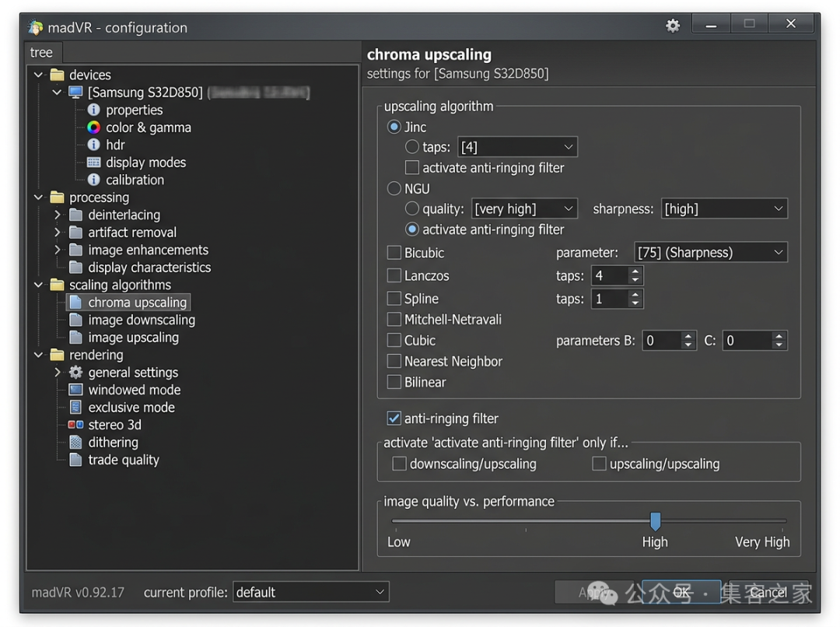Click the Samsung S32D850 monitor icon
840x627 pixels.
coord(75,93)
